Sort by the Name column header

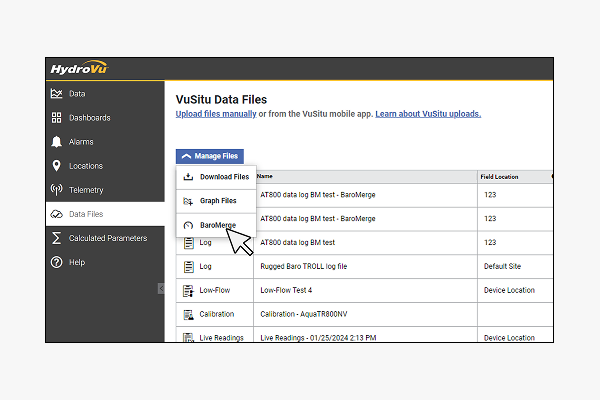[265, 176]
